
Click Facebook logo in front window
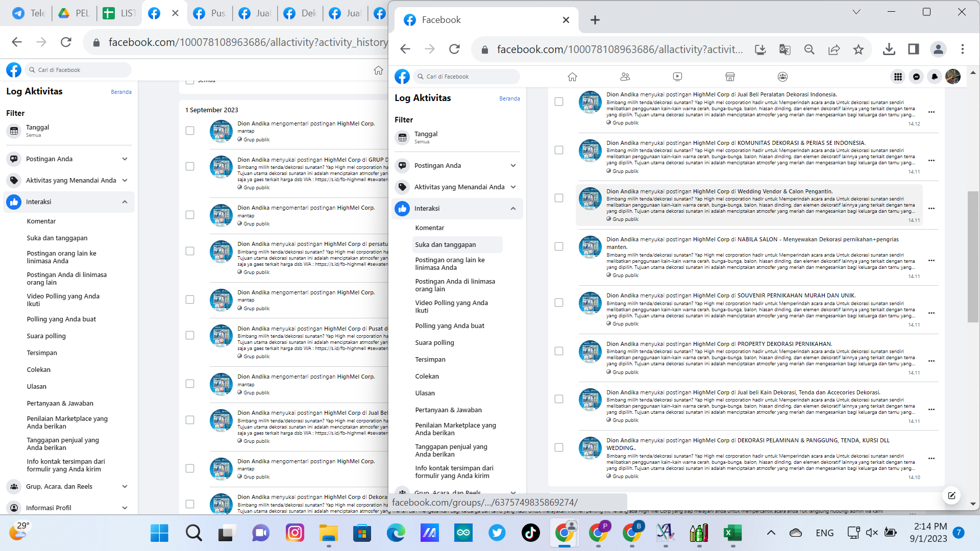point(402,77)
